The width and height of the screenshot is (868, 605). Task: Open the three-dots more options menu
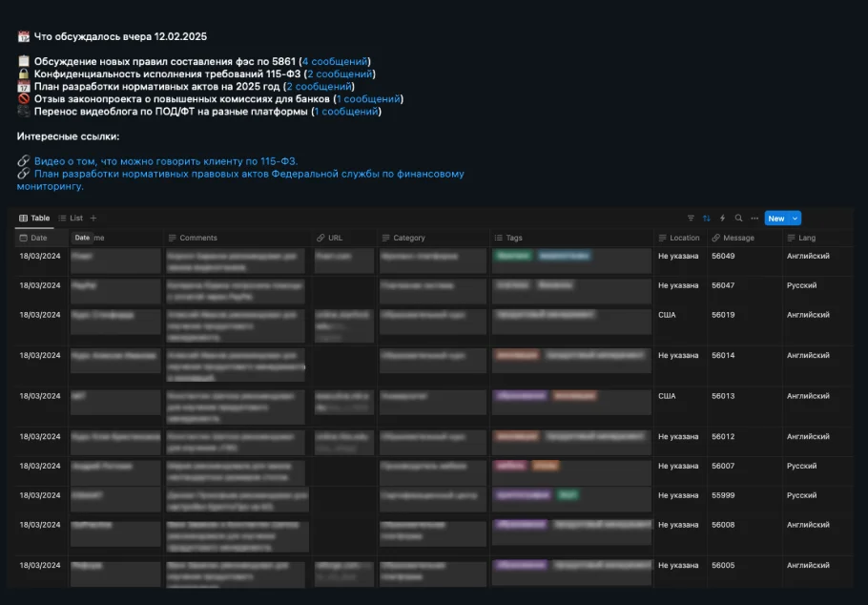coord(754,219)
